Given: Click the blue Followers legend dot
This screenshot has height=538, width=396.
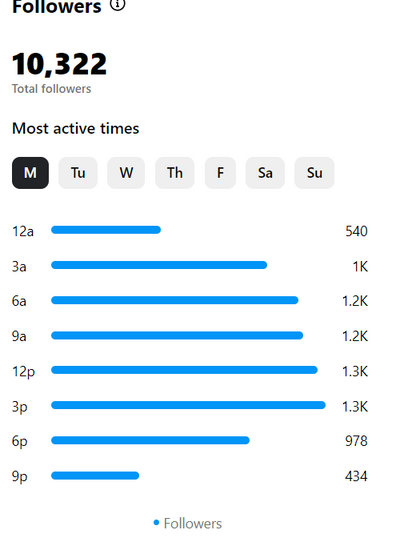Looking at the screenshot, I should tap(156, 523).
